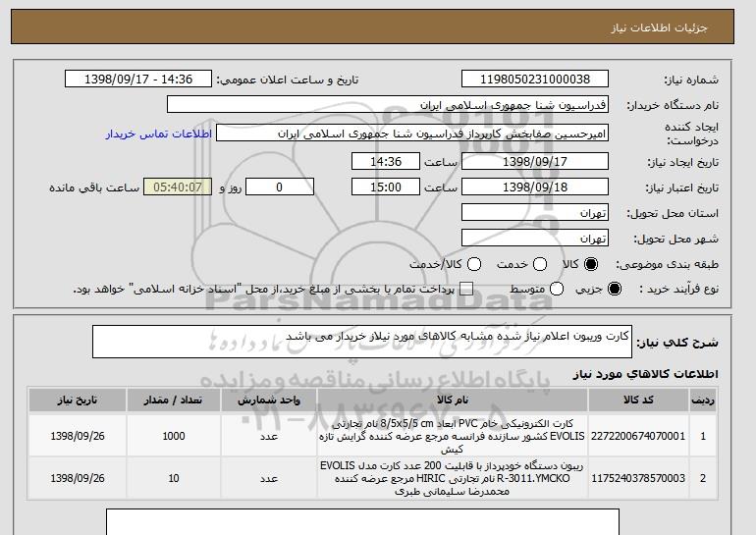This screenshot has width=756, height=535.
Task: Click the کد کالا column header
Action: [x=638, y=401]
